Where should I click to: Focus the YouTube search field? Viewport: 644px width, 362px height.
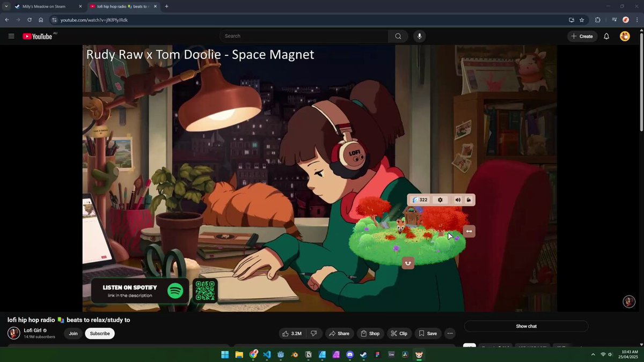click(304, 36)
